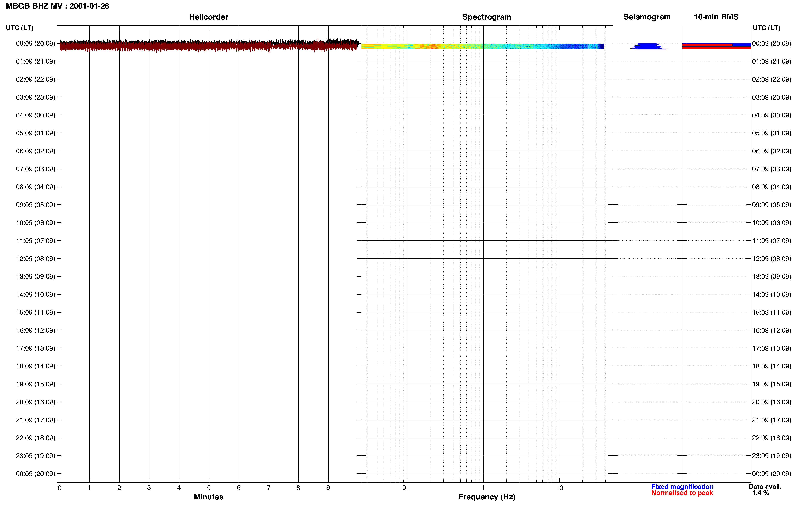The height and width of the screenshot is (508, 812).
Task: Click '05:09 (01:09)' on the helicorder time axis
Action: 36,133
